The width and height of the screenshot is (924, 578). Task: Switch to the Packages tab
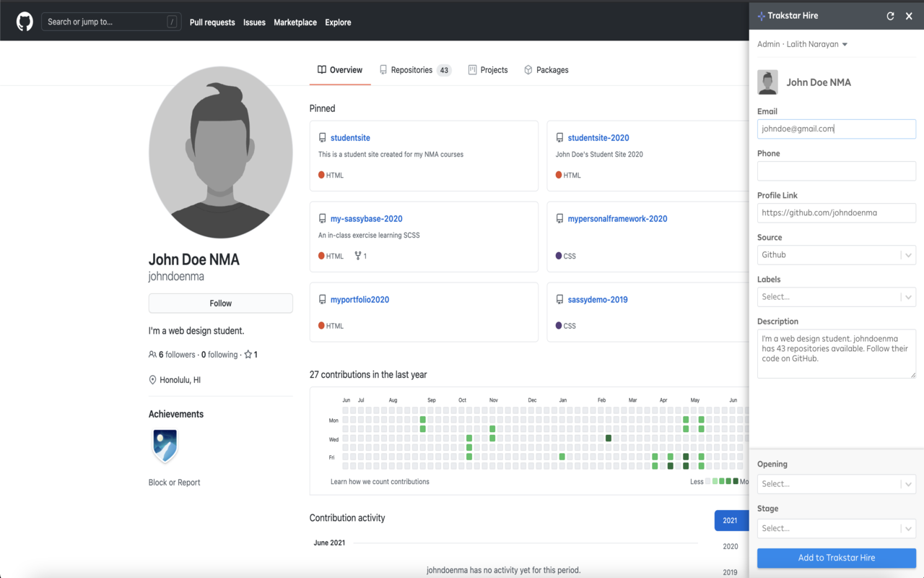pos(546,70)
